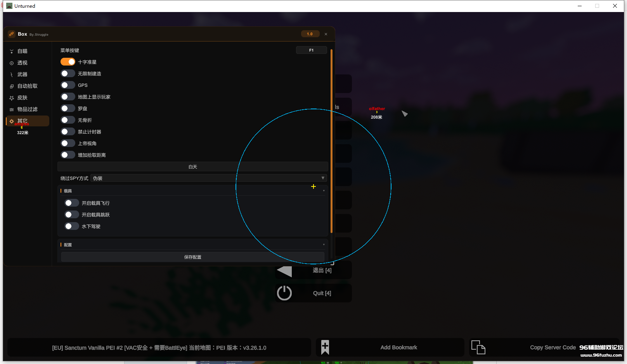The image size is (627, 364).
Task: Click the Box logo icon in header
Action: tap(12, 34)
